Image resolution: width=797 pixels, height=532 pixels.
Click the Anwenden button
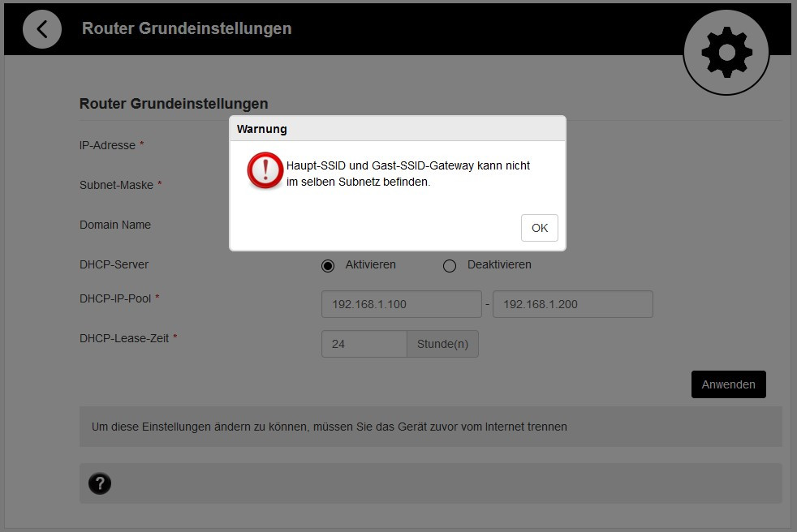(x=728, y=384)
